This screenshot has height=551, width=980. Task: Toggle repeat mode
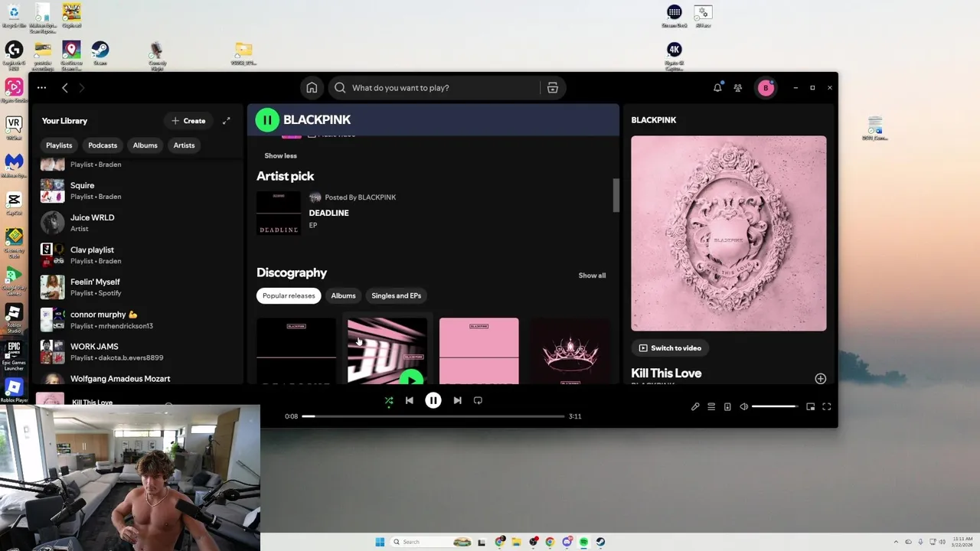click(478, 400)
